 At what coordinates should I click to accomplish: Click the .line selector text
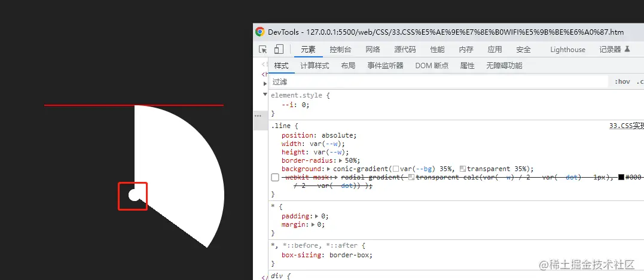[x=280, y=126]
